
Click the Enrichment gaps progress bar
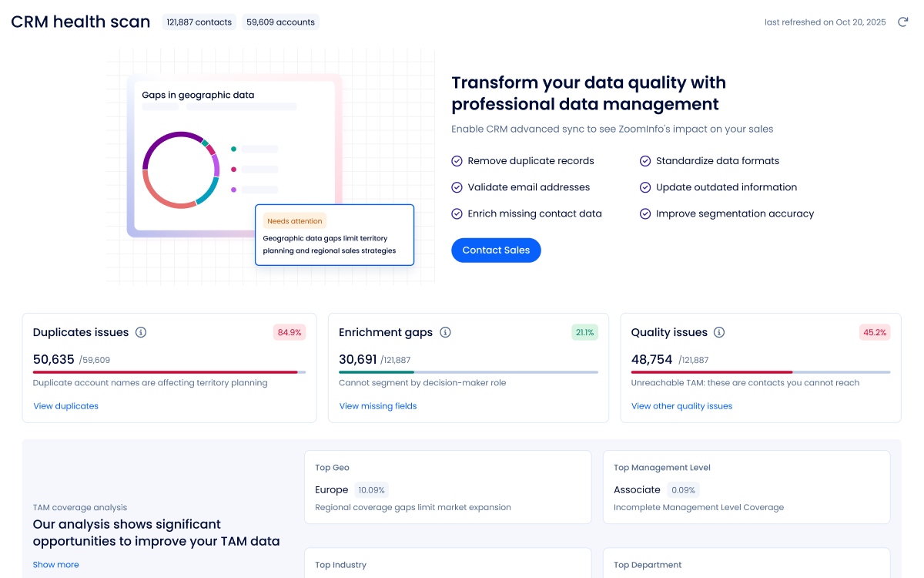tap(468, 372)
